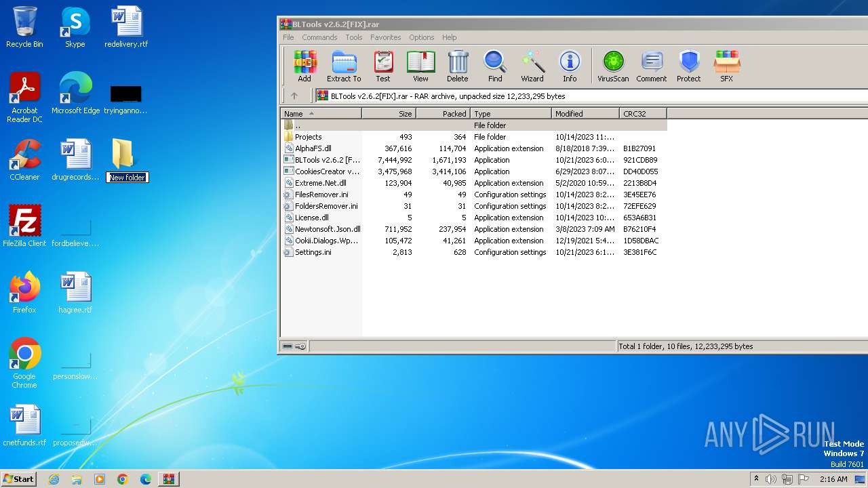Edit the New folder name field

pyautogui.click(x=127, y=178)
